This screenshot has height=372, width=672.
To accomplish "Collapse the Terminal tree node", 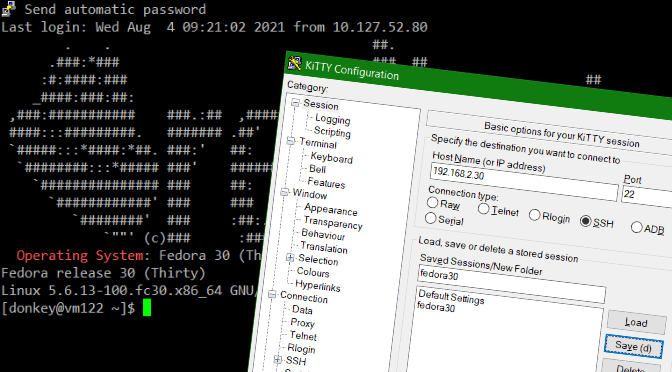I will pos(291,140).
